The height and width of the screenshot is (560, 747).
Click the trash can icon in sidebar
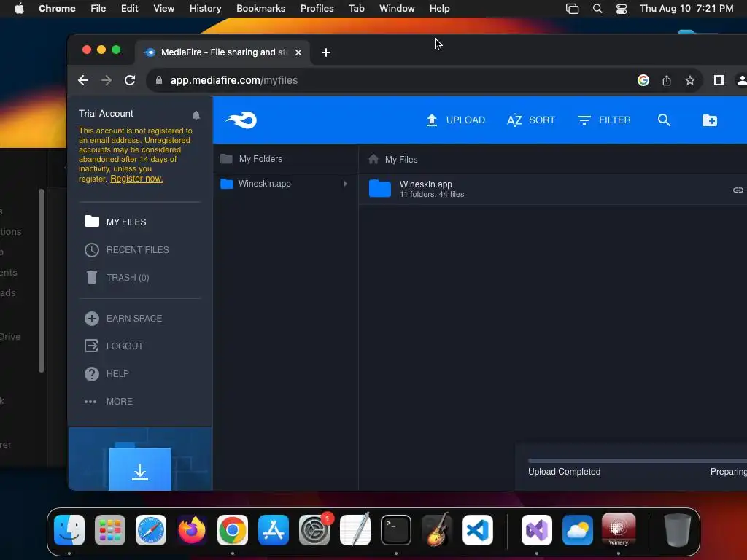click(x=91, y=277)
